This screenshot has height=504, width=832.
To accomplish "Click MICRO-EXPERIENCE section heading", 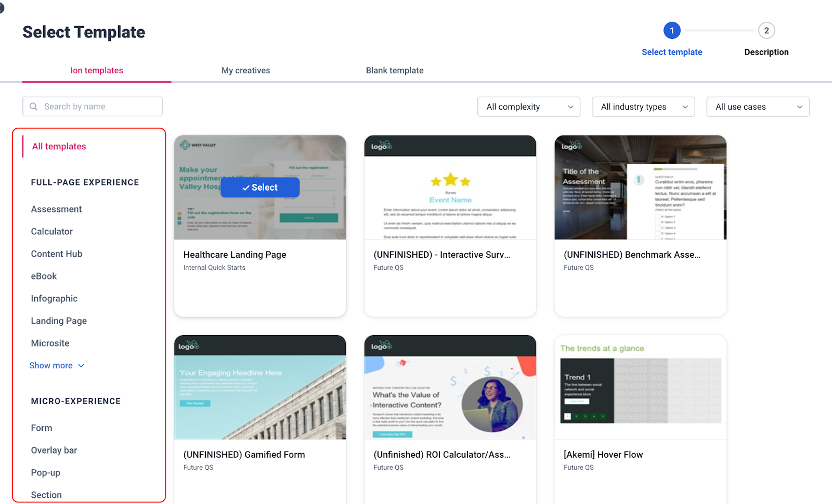I will coord(76,401).
